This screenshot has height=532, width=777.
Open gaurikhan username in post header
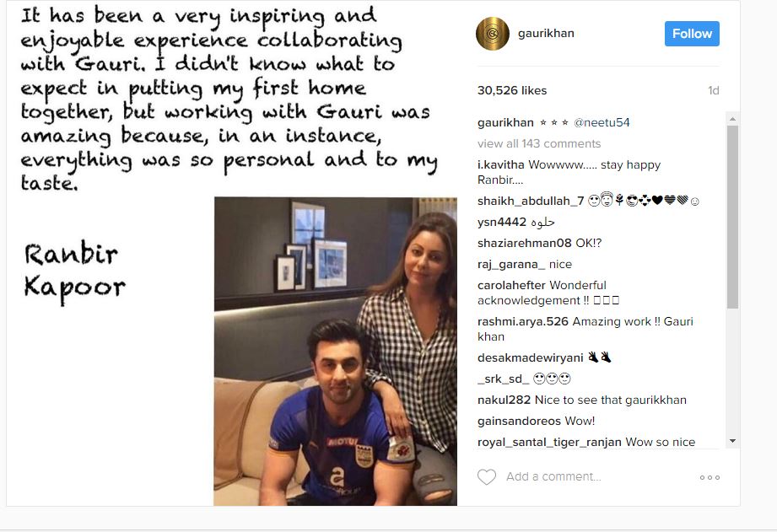click(x=546, y=33)
